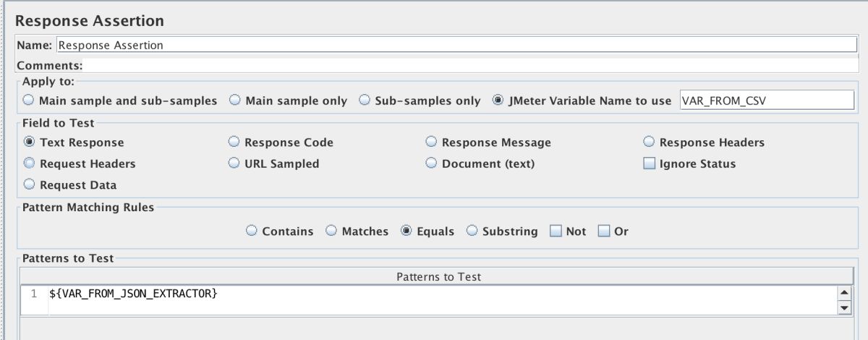Select Main sample only radio button

click(235, 101)
